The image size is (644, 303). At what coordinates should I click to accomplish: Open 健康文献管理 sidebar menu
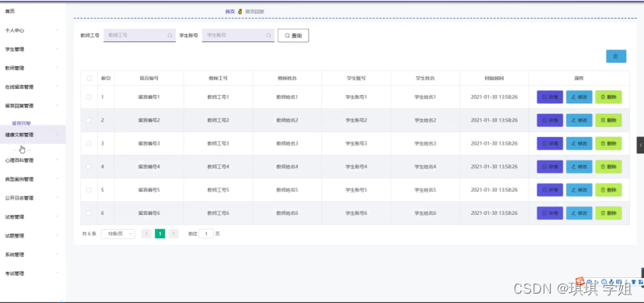pyautogui.click(x=33, y=135)
